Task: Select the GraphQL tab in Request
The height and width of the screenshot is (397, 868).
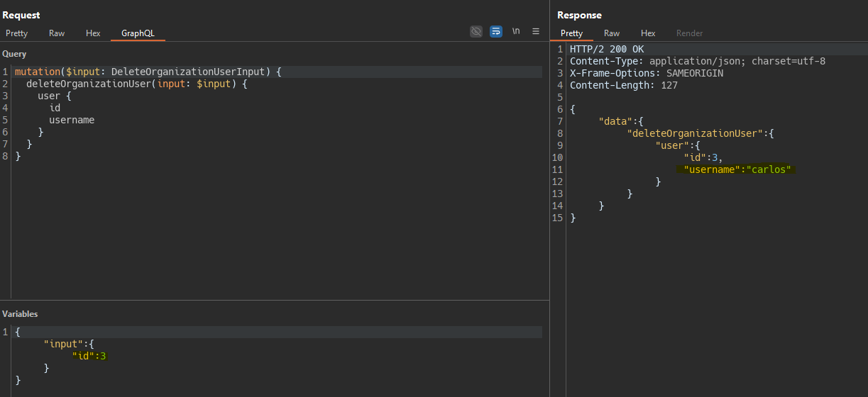Action: coord(138,33)
